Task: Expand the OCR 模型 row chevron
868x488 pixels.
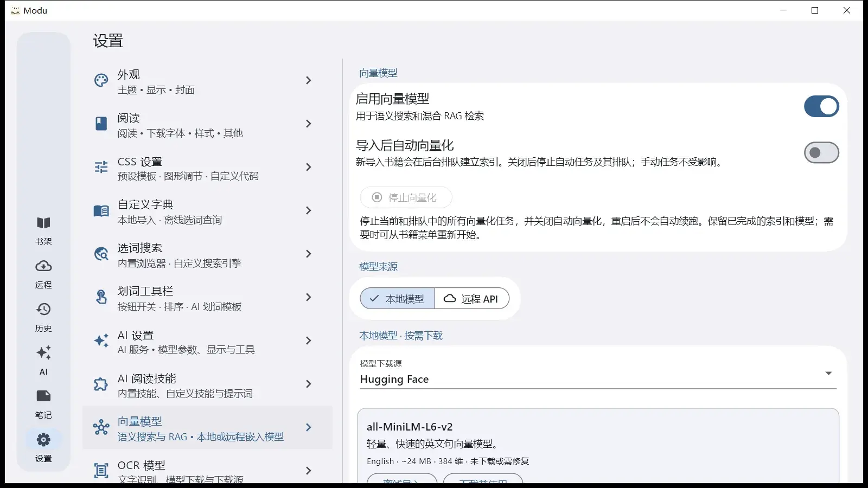Action: point(309,471)
